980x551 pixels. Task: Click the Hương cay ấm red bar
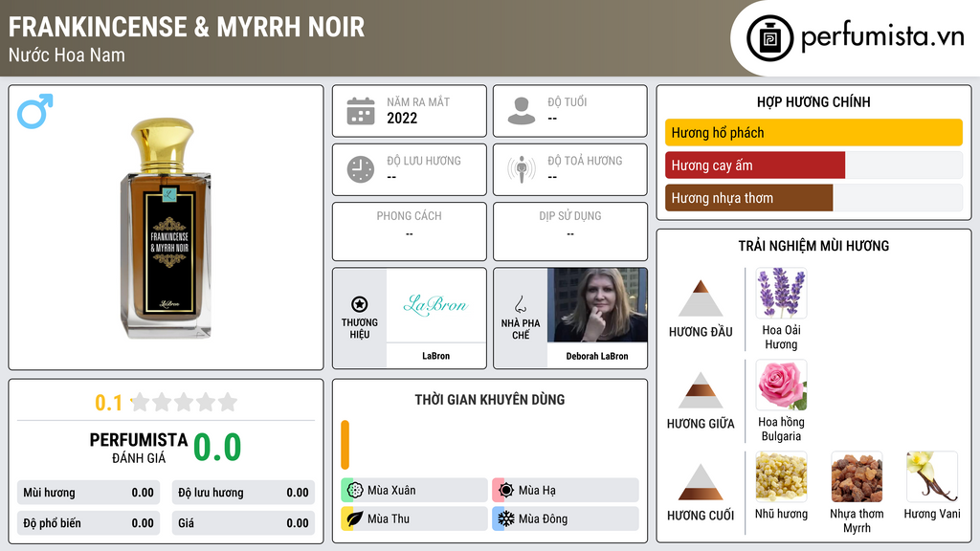(x=755, y=165)
